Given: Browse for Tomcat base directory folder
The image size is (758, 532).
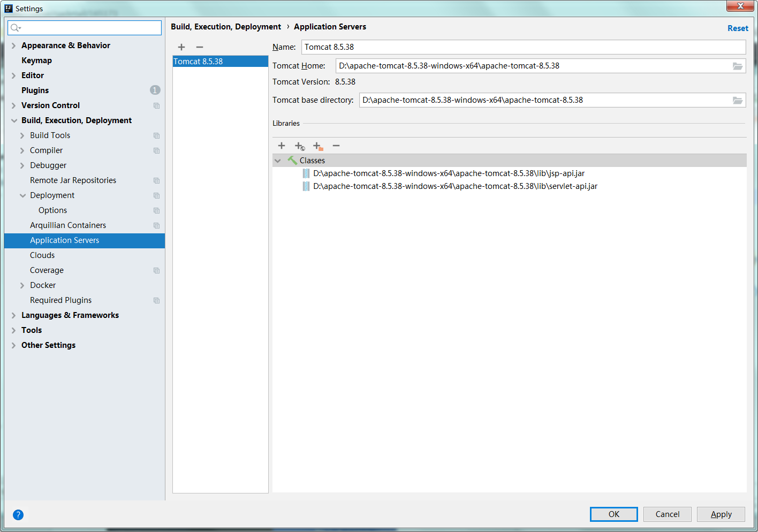Looking at the screenshot, I should coord(738,100).
